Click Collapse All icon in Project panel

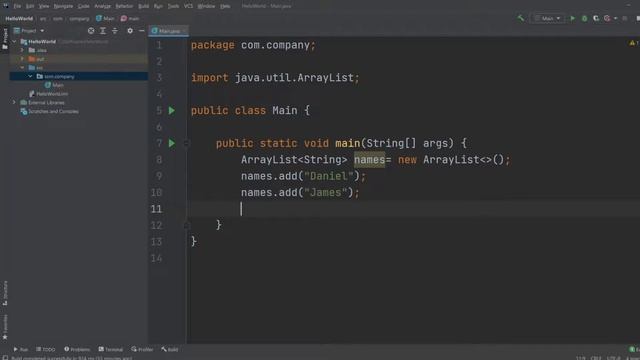click(x=115, y=31)
